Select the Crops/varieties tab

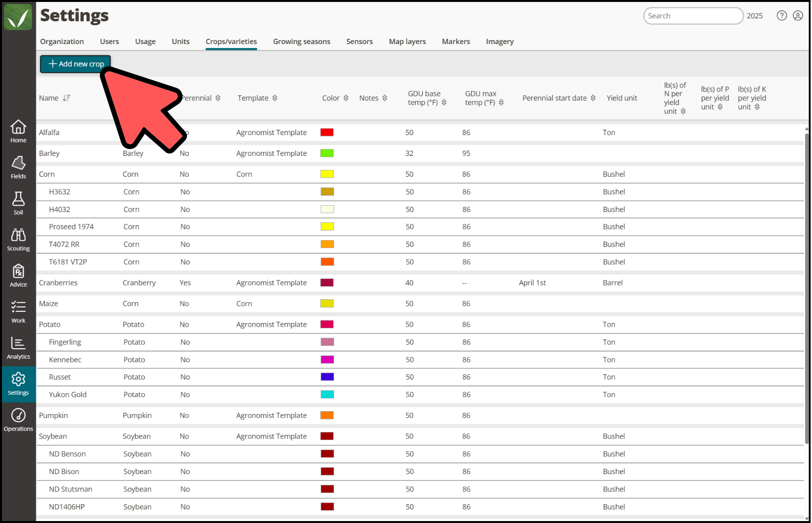pyautogui.click(x=231, y=42)
